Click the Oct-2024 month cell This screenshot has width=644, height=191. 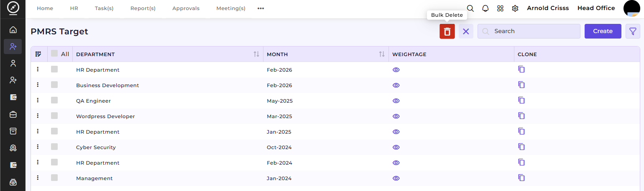click(x=279, y=147)
